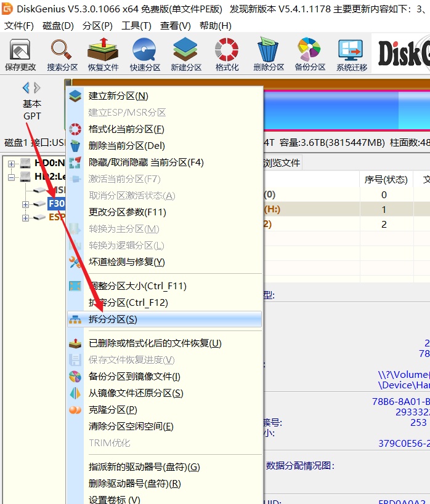The image size is (430, 504).
Task: Open Search Partition (搜索分区) tool
Action: tap(62, 54)
